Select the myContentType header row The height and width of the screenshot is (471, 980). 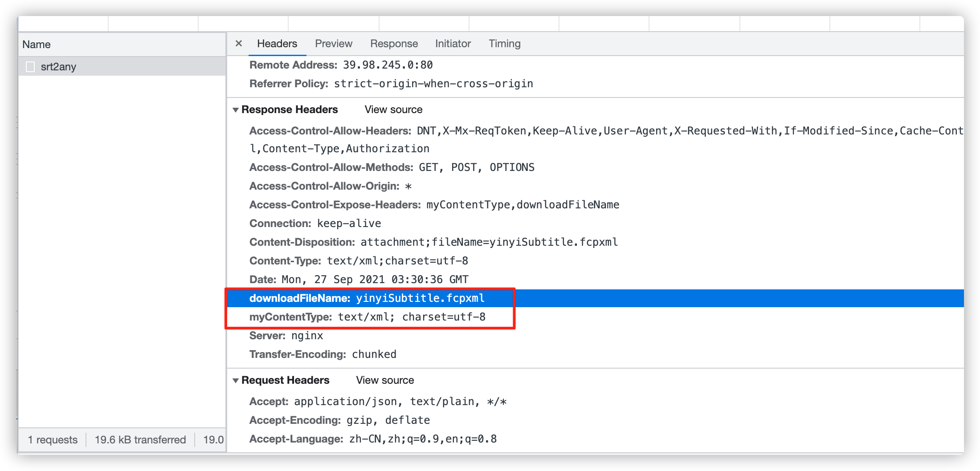tap(367, 317)
